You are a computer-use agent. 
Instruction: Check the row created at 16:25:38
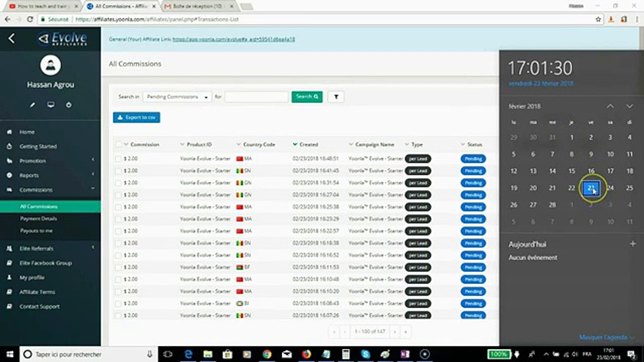pos(118,207)
